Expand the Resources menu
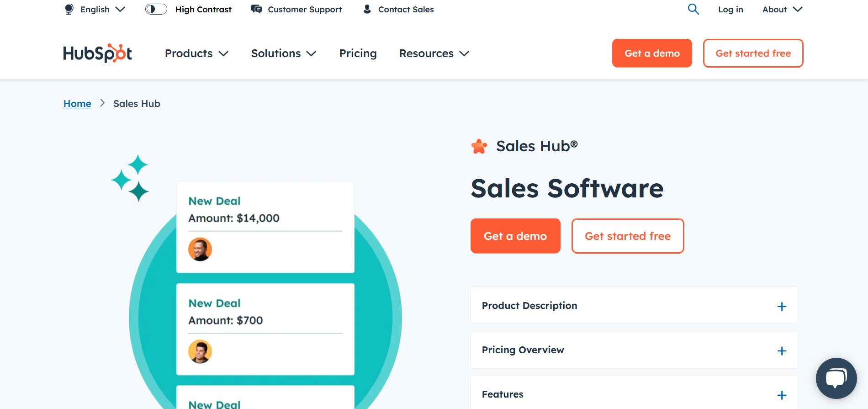 tap(434, 53)
